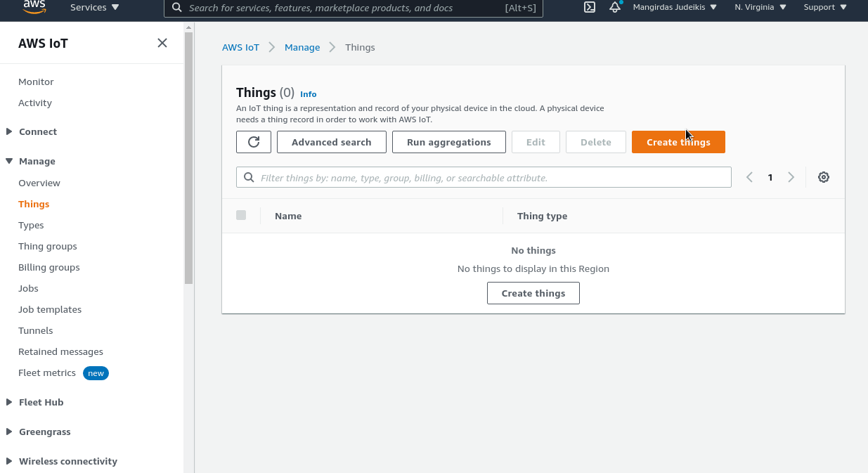The width and height of the screenshot is (868, 473).
Task: Click the Info link beside Things
Action: coord(308,94)
